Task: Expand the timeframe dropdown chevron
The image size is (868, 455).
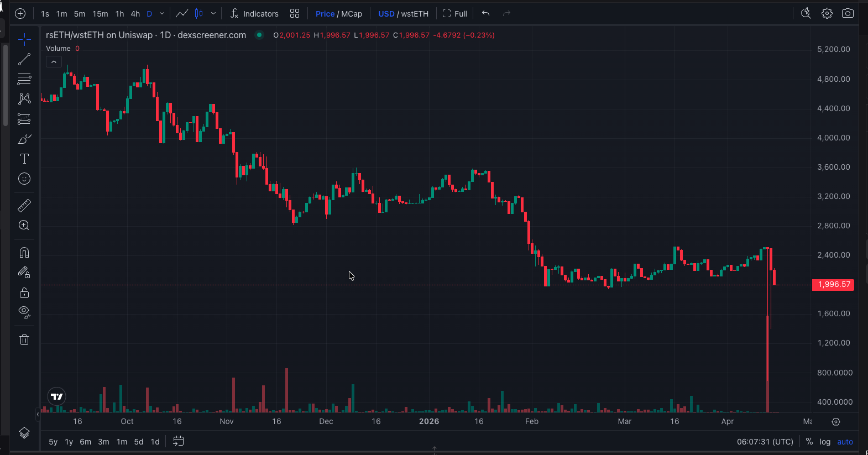Action: tap(161, 13)
